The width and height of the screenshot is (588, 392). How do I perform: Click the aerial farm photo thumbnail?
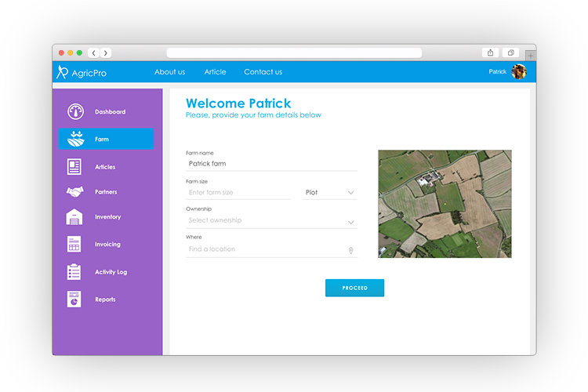[445, 204]
